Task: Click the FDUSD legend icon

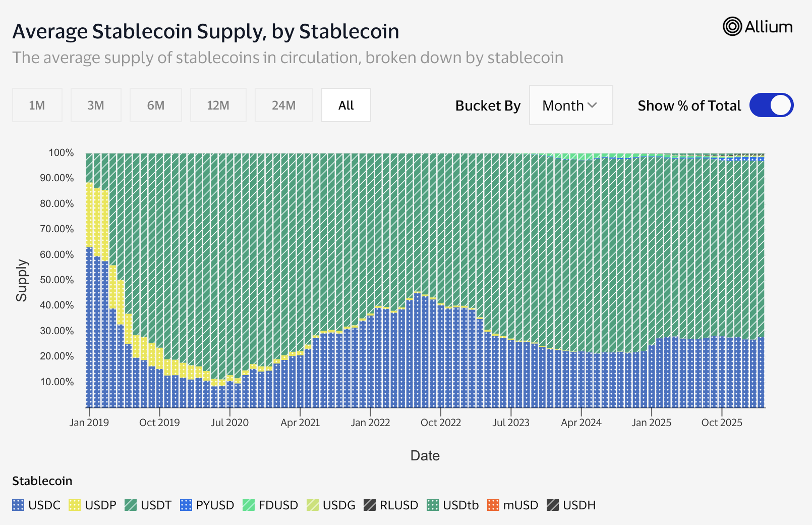Action: click(x=249, y=505)
